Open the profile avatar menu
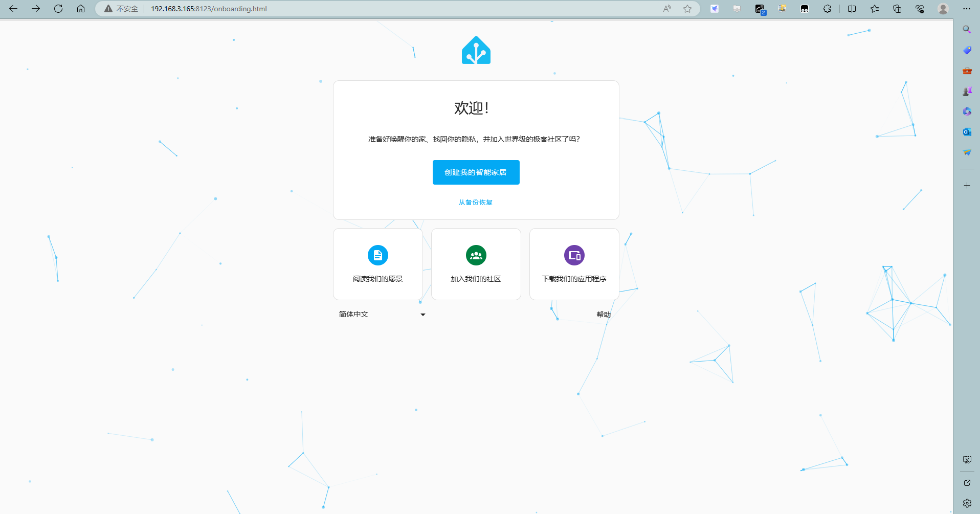The height and width of the screenshot is (514, 980). pyautogui.click(x=943, y=9)
